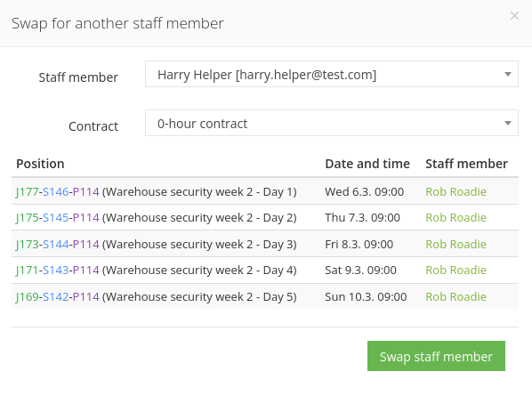532x396 pixels.
Task: Open job link J177
Action: pos(28,191)
